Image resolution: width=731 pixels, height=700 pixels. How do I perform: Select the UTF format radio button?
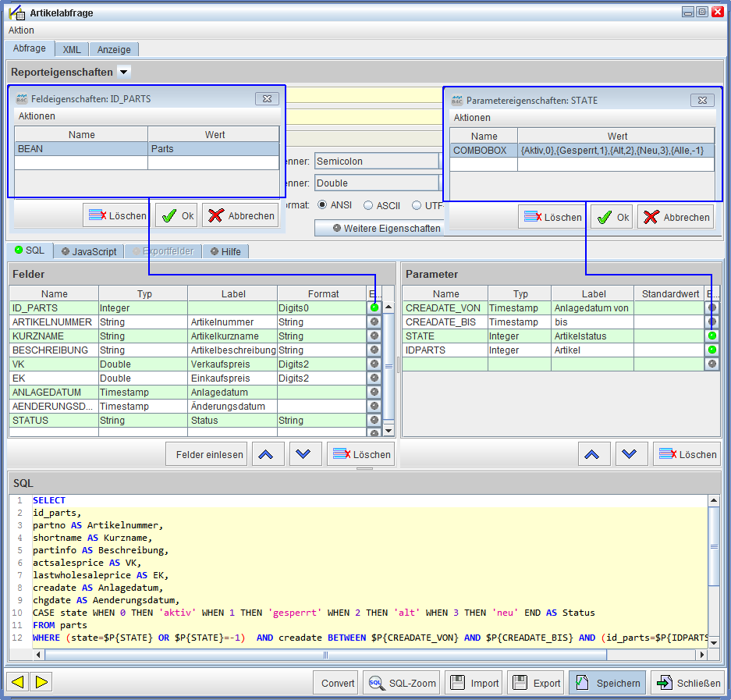[x=417, y=206]
